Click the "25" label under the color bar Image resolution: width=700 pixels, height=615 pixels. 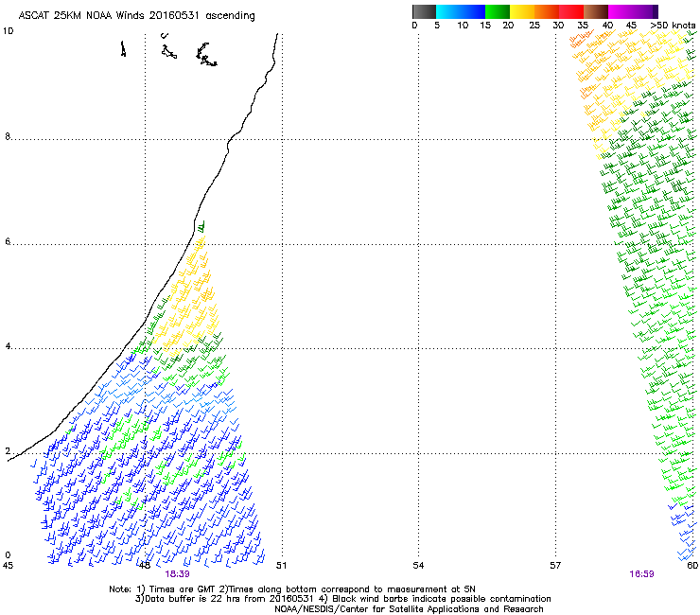(x=534, y=26)
